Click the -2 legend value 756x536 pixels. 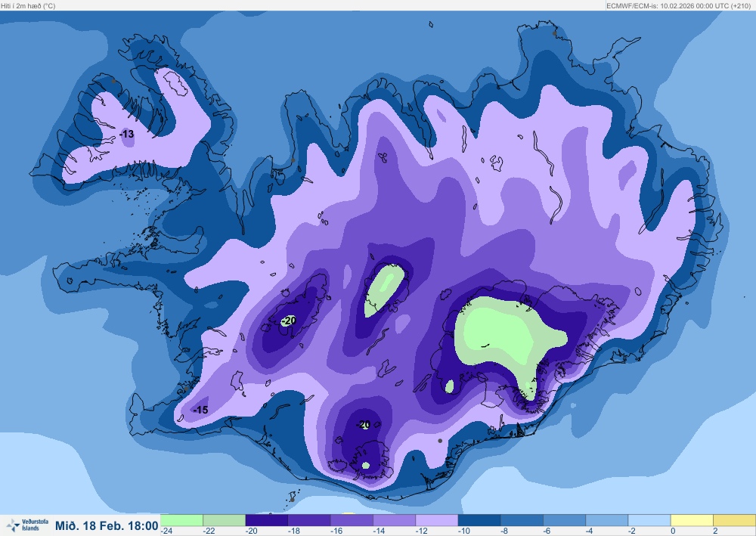click(x=631, y=531)
